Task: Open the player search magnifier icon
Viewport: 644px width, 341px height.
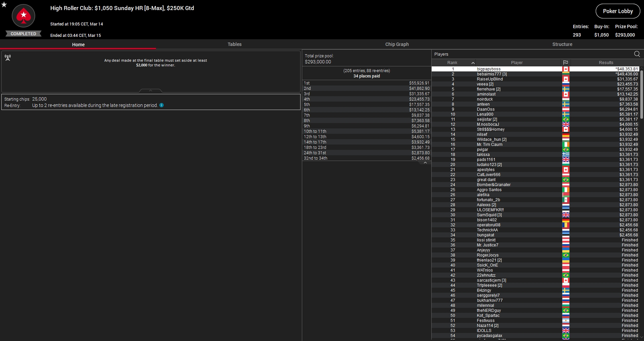Action: point(637,54)
